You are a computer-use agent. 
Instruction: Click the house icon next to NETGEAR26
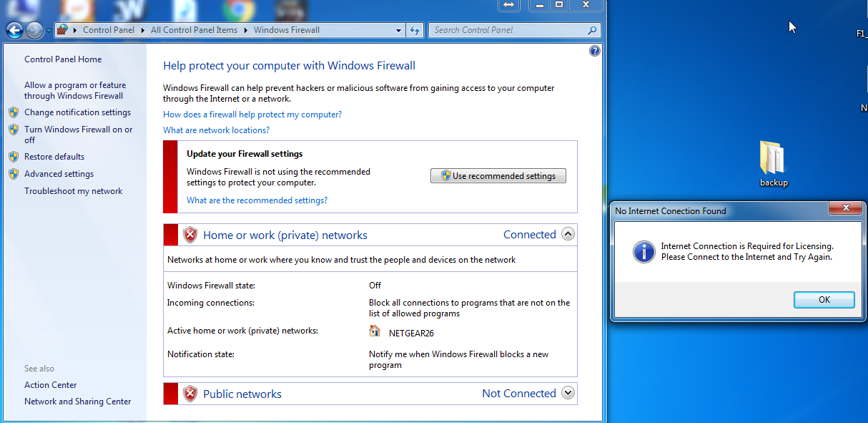coord(375,331)
